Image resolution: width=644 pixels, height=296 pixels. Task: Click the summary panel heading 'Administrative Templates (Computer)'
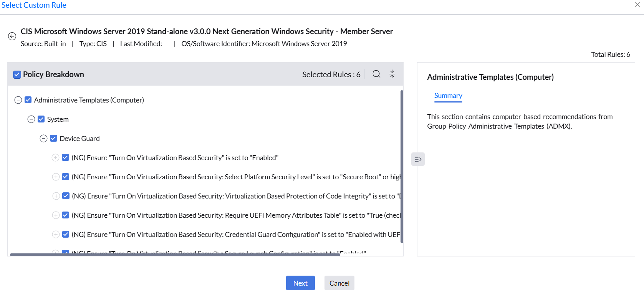pos(490,77)
